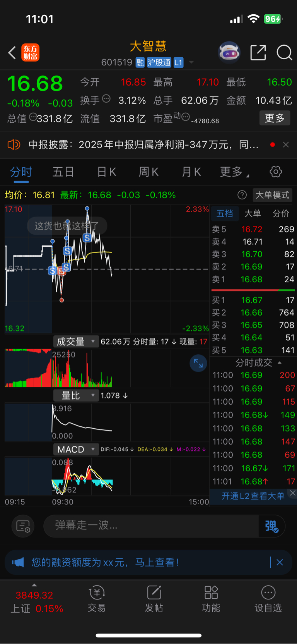
Task: Tap 设自选 add watchlist icon
Action: pyautogui.click(x=268, y=599)
